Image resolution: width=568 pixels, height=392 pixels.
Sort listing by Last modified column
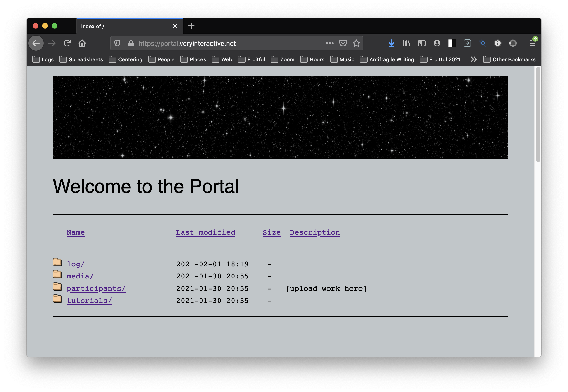[x=205, y=232]
